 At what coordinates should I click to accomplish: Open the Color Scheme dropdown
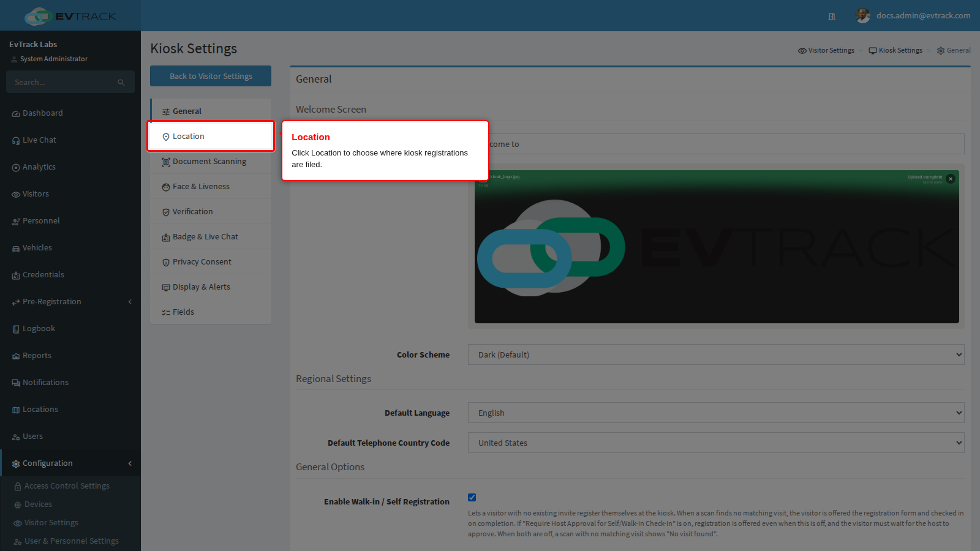click(x=716, y=354)
